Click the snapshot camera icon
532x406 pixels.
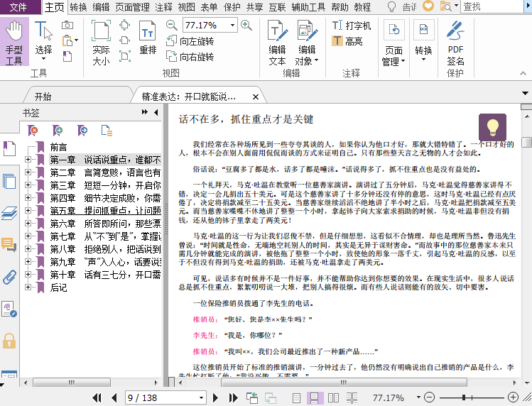coord(67,25)
